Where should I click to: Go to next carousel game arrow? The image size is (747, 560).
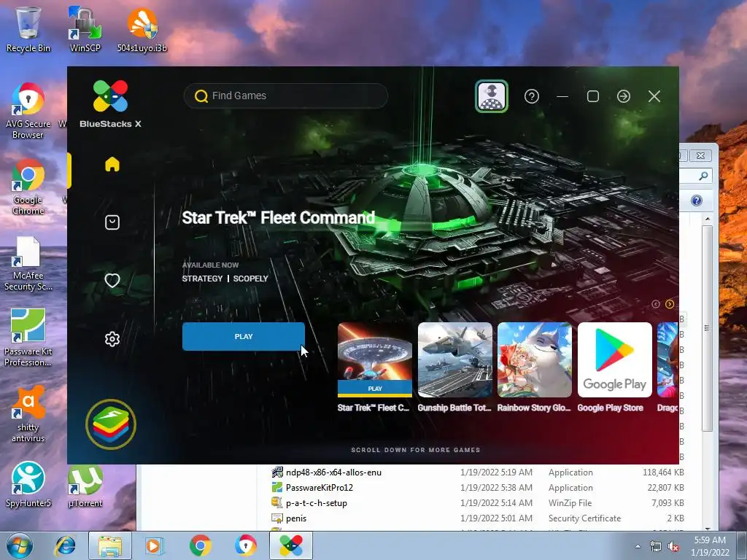tap(670, 304)
